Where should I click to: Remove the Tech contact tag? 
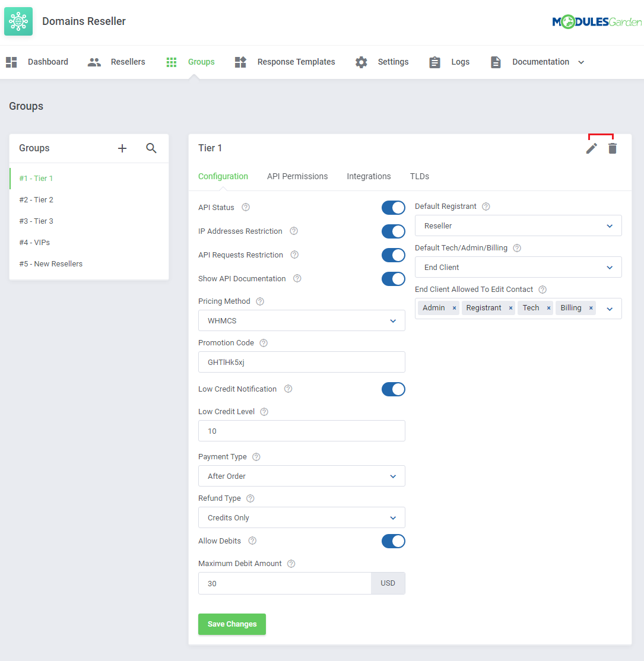click(548, 308)
